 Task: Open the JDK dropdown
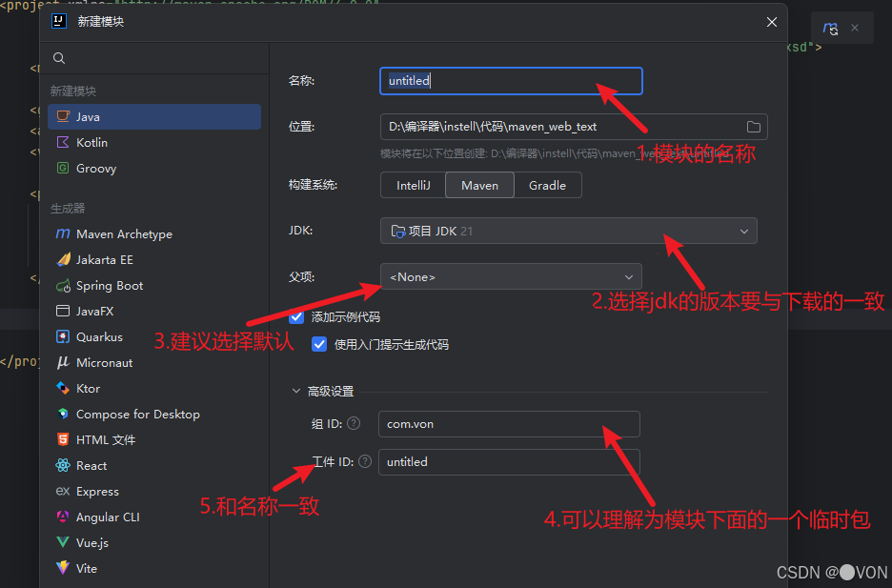pyautogui.click(x=568, y=231)
